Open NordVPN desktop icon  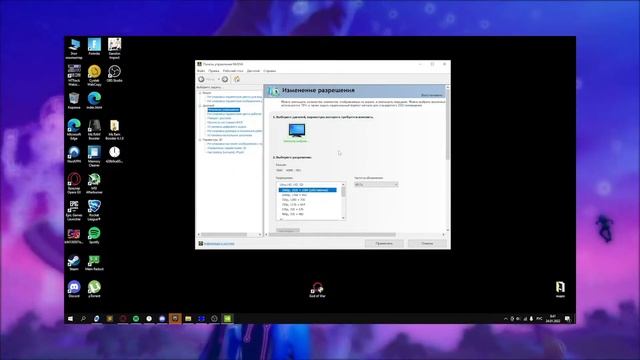[x=74, y=155]
